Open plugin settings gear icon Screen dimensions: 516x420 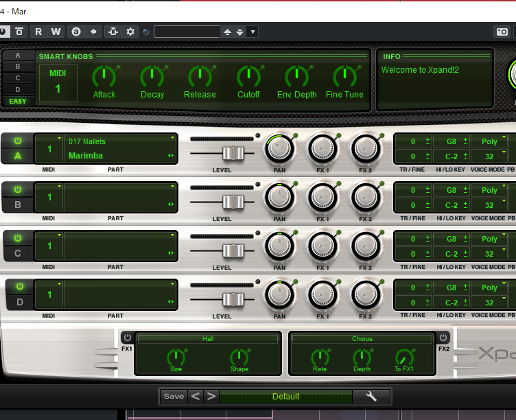coord(130,32)
